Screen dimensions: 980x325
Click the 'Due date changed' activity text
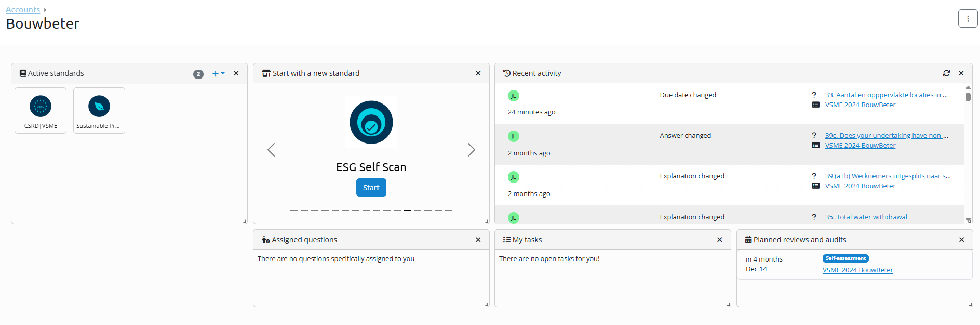pyautogui.click(x=688, y=95)
